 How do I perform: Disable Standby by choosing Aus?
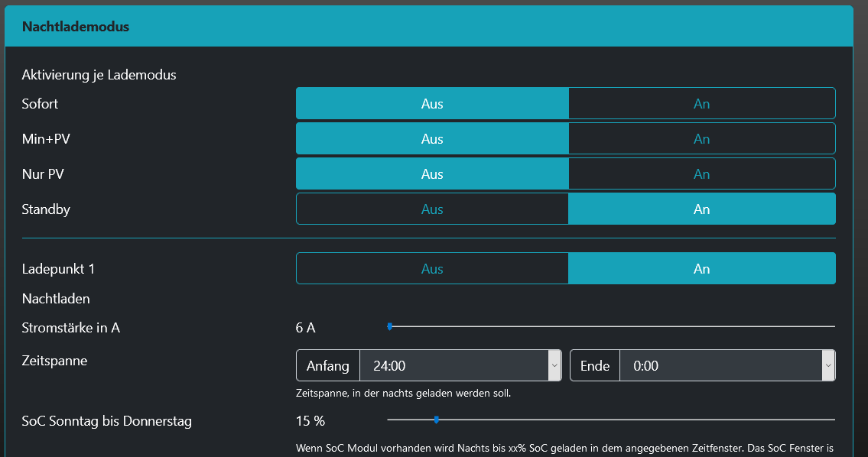(x=432, y=209)
